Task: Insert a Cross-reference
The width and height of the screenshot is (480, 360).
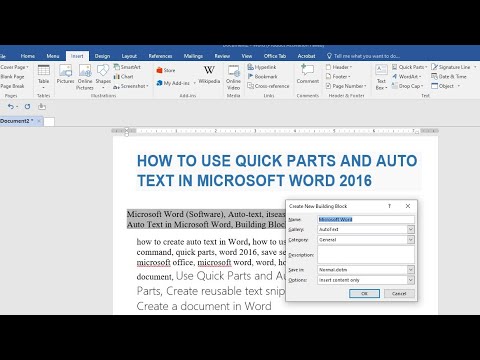Action: point(268,86)
